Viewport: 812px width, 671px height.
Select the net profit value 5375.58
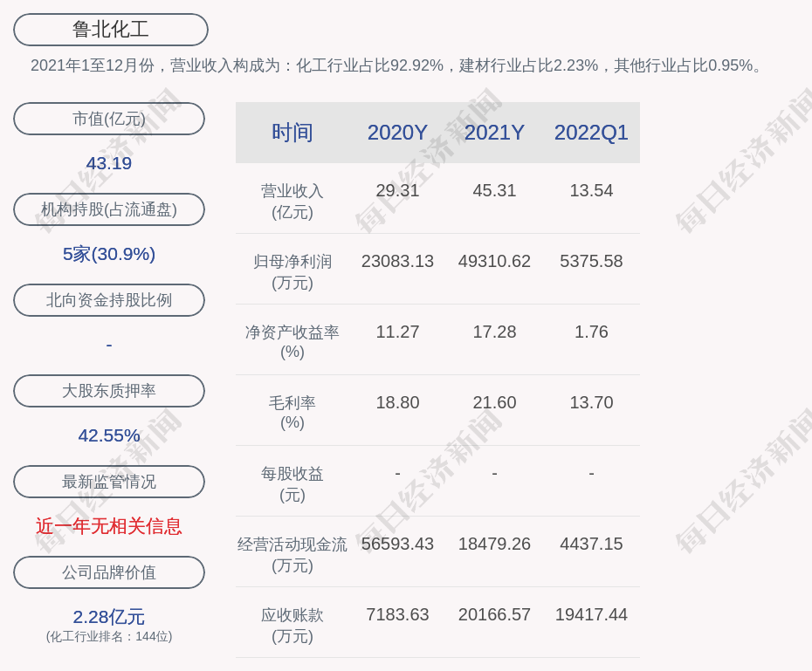coord(591,261)
